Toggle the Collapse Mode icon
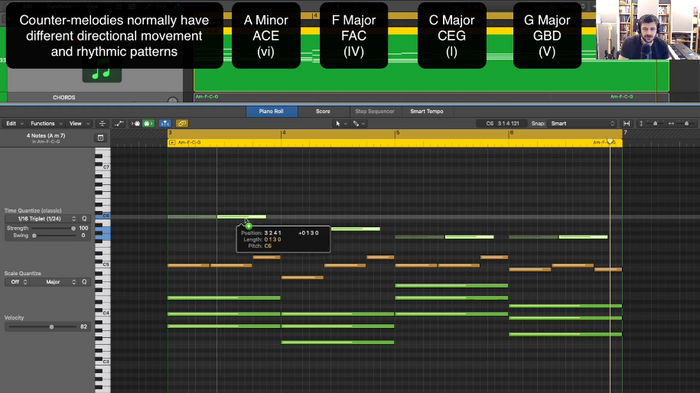This screenshot has height=393, width=700. 102,123
